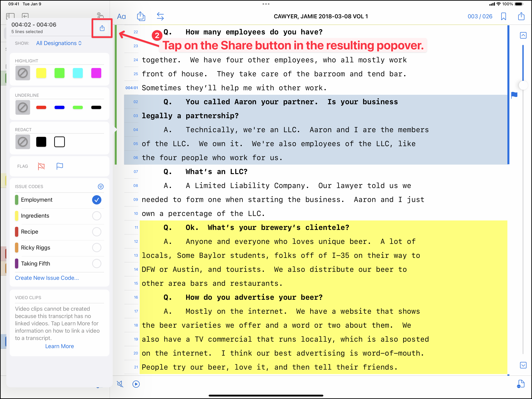This screenshot has height=399, width=532.
Task: Remove flag with red crossed flag icon
Action: coord(41,166)
